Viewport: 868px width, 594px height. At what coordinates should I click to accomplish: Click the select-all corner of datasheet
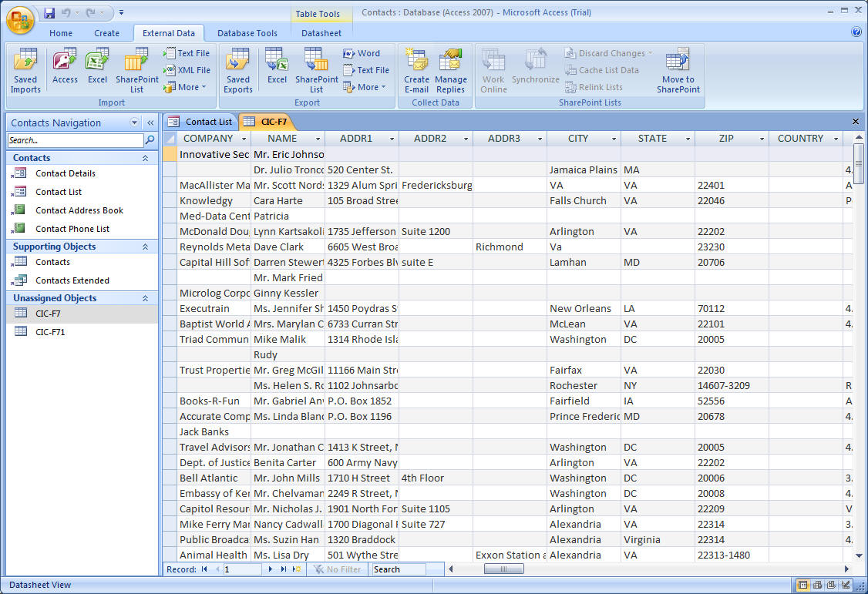pos(170,139)
